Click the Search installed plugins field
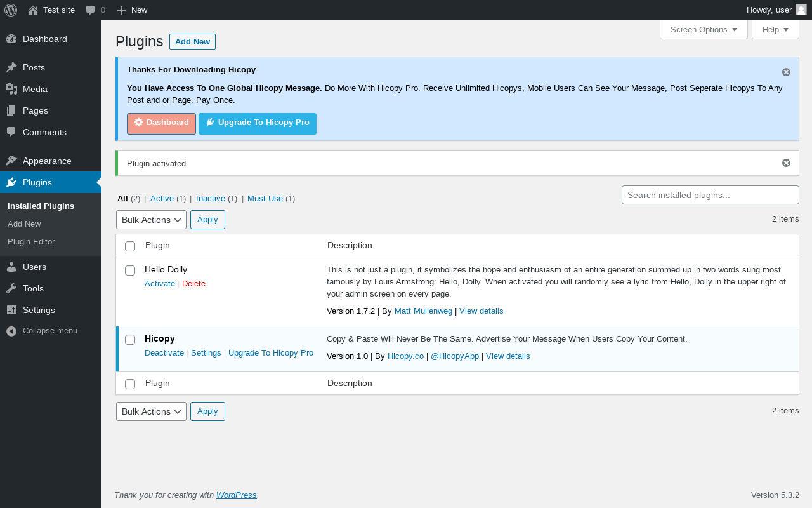The image size is (812, 508). (710, 195)
